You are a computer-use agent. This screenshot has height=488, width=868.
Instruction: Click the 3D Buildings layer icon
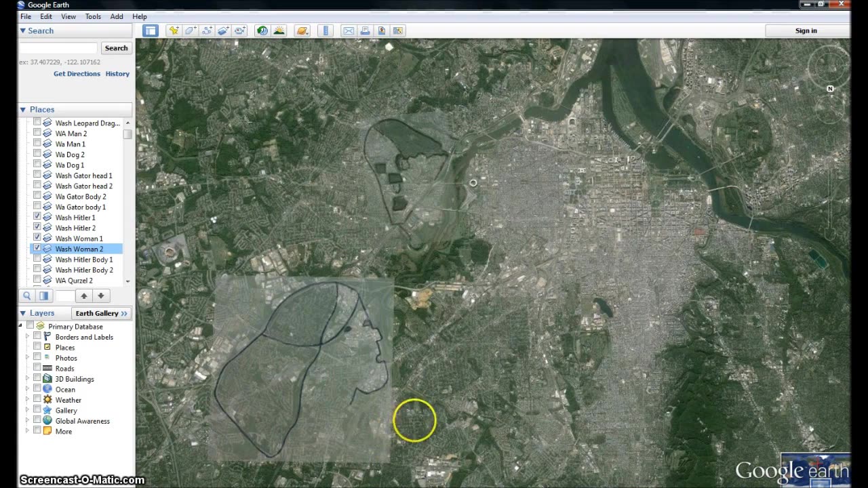[x=47, y=379]
